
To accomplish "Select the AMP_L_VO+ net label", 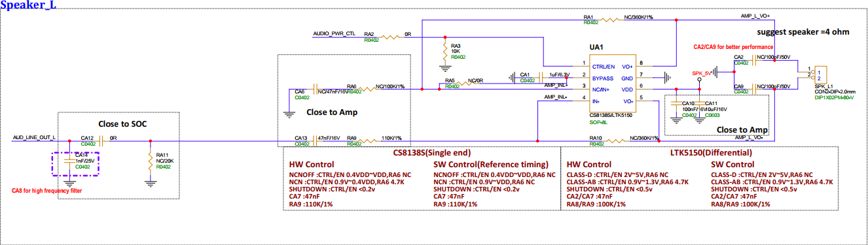I will [x=755, y=15].
